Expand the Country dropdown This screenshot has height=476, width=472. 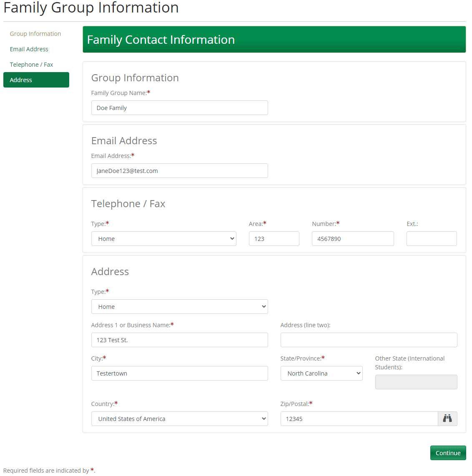(x=179, y=419)
